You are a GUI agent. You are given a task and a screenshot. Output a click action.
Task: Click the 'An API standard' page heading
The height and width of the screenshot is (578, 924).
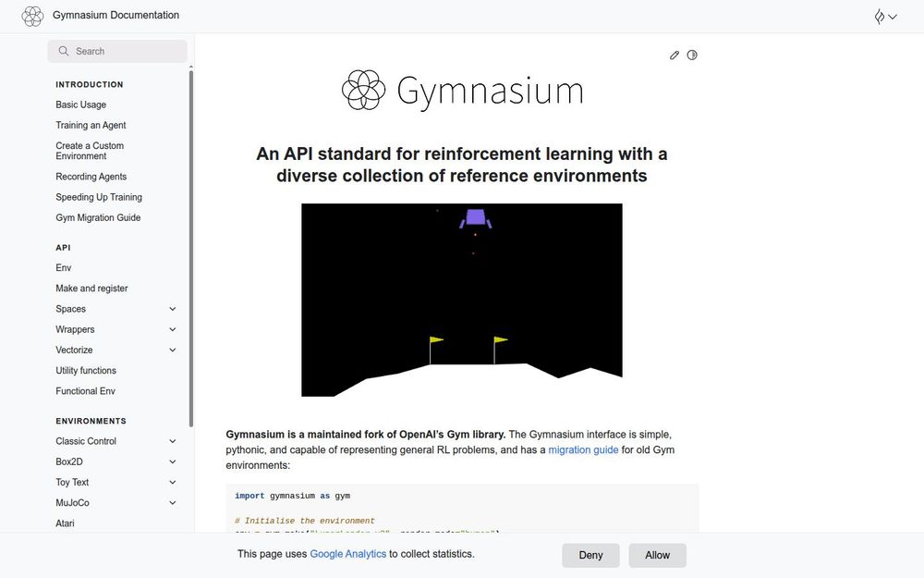[x=462, y=165]
